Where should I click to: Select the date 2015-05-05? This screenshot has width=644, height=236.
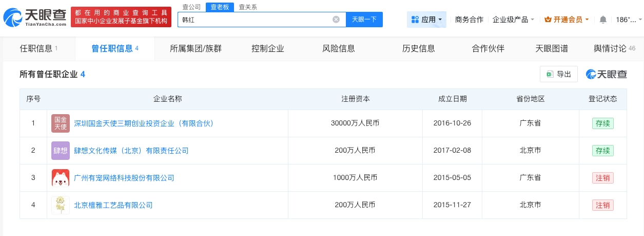pyautogui.click(x=452, y=178)
